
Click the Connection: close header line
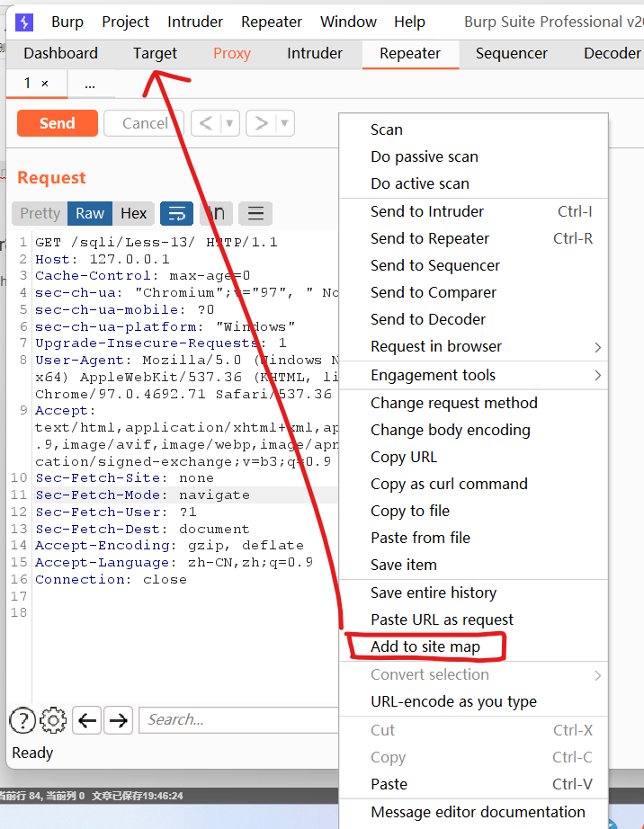(x=111, y=579)
